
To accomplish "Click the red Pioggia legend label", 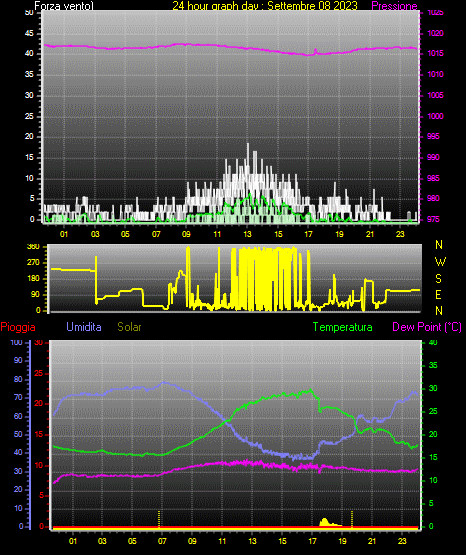I will (18, 327).
